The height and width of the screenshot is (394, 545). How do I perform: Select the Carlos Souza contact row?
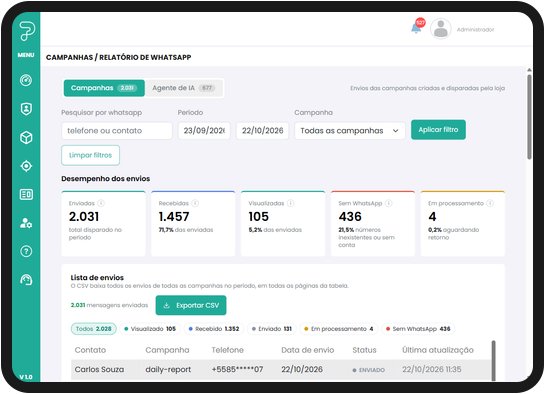pyautogui.click(x=281, y=370)
